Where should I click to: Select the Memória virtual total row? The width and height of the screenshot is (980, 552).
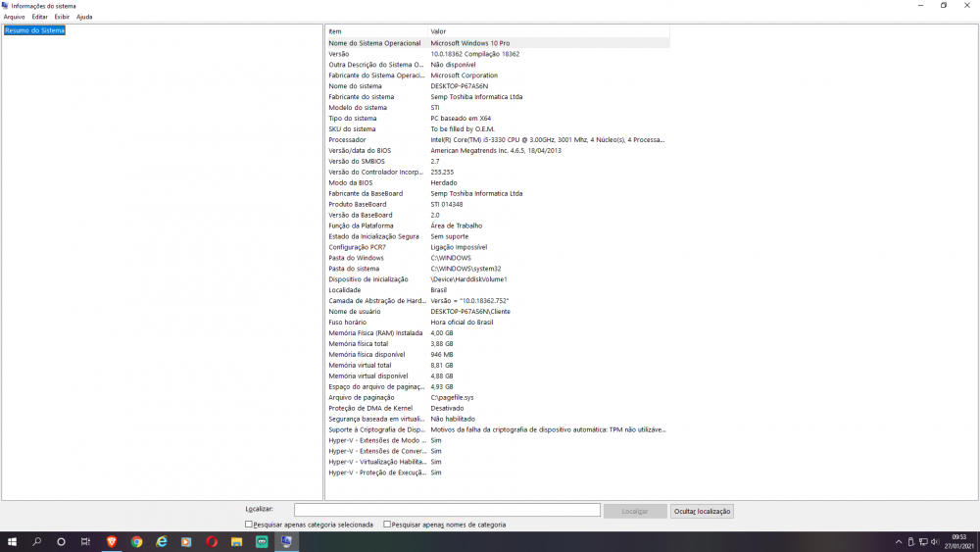pyautogui.click(x=498, y=365)
